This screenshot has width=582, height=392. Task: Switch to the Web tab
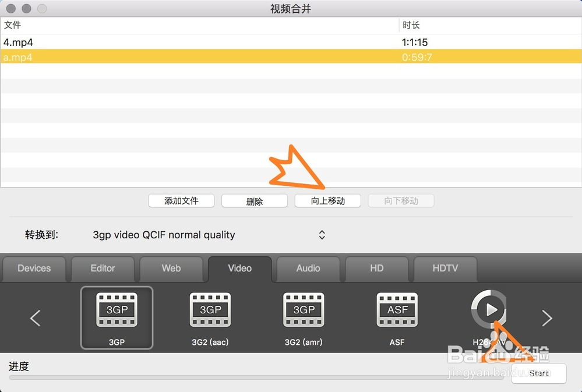click(171, 269)
